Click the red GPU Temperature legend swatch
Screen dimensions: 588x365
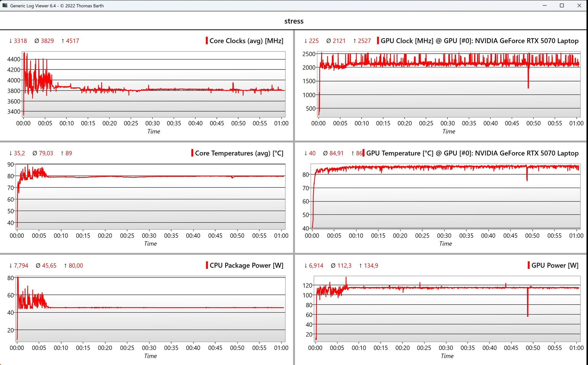[x=364, y=153]
